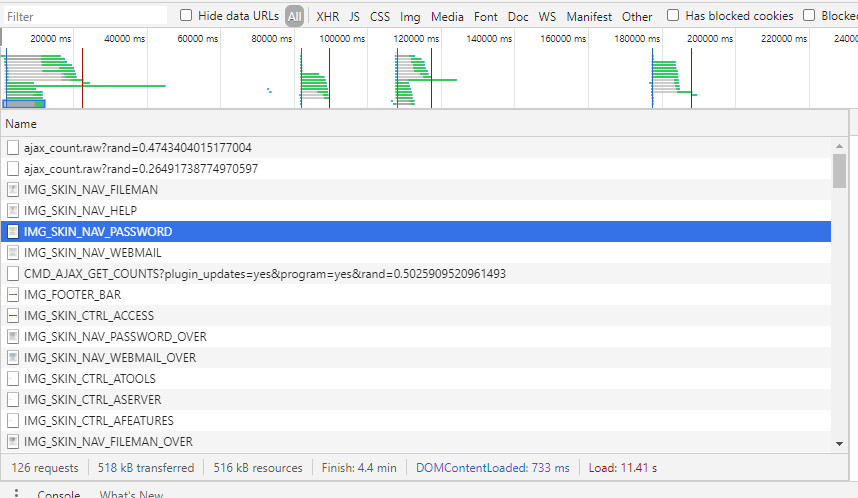The height and width of the screenshot is (498, 858).
Task: Click the icon beside IMG_SKIN_NAV_WEBMAIL_OVER
Action: point(13,358)
